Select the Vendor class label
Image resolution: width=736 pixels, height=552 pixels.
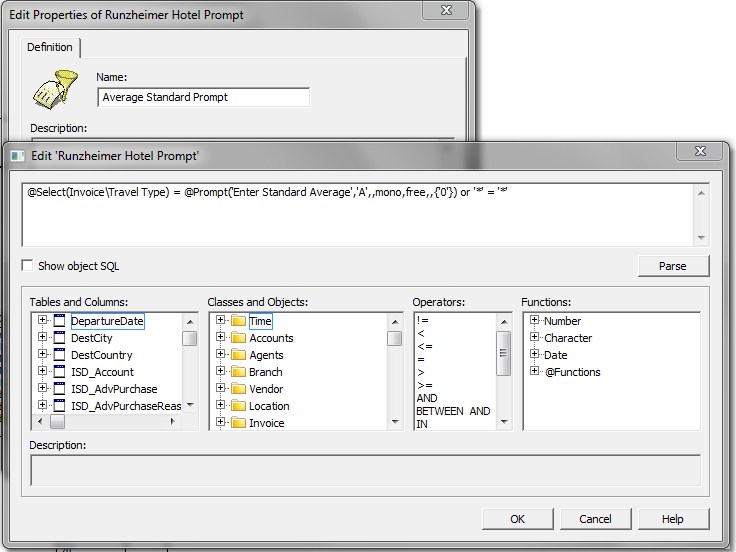[266, 389]
